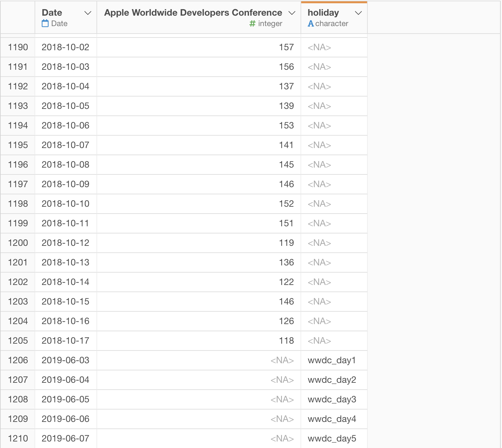Open the Date column dropdown menu
The width and height of the screenshot is (502, 448).
(88, 13)
